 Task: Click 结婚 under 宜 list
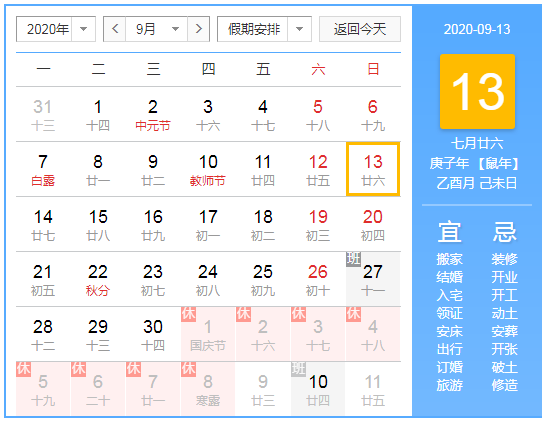click(x=449, y=277)
